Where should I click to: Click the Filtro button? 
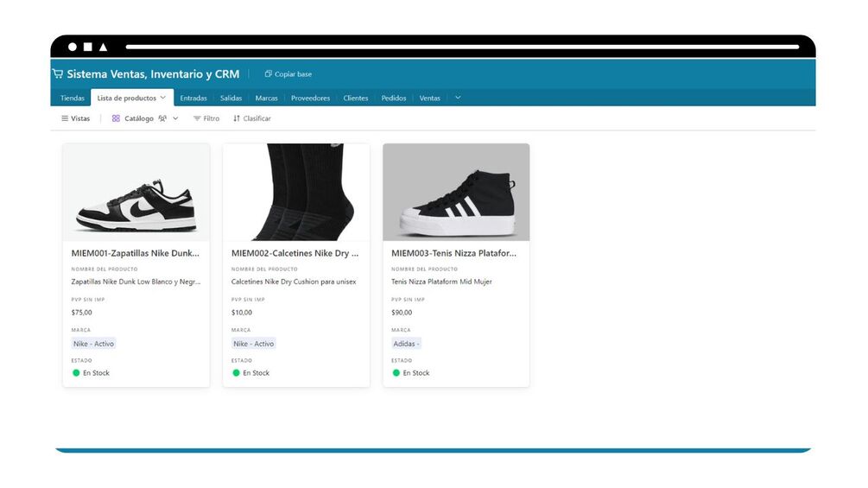[x=206, y=118]
